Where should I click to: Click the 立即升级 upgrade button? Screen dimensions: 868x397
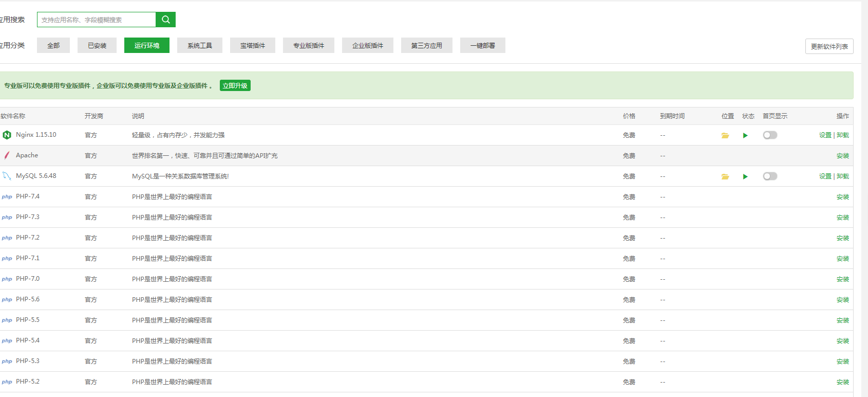coord(235,85)
